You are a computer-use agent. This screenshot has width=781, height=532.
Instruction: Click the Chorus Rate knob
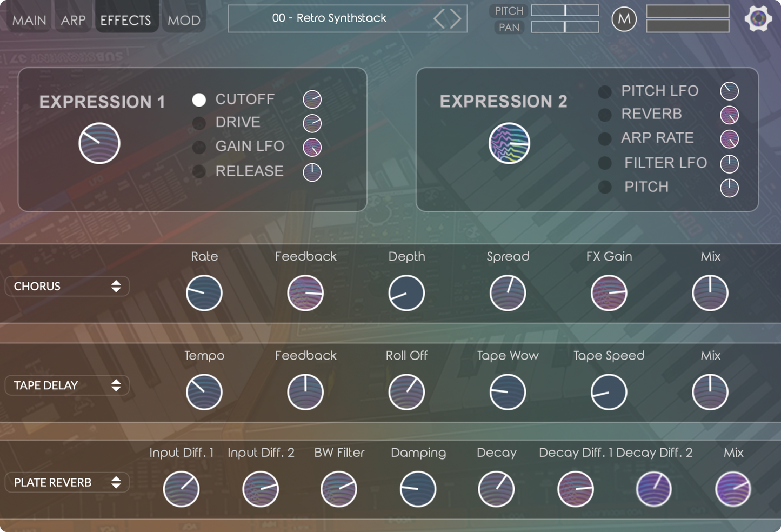(204, 293)
